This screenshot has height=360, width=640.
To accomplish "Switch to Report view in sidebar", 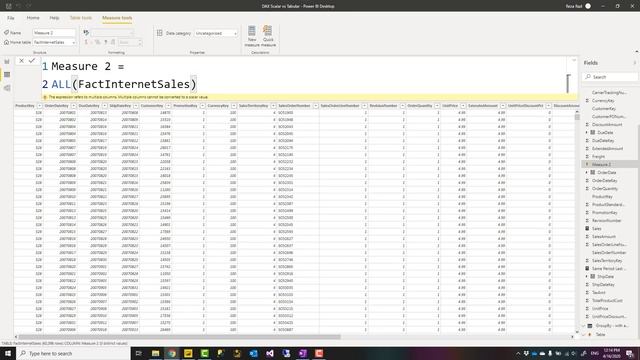I will click(7, 62).
